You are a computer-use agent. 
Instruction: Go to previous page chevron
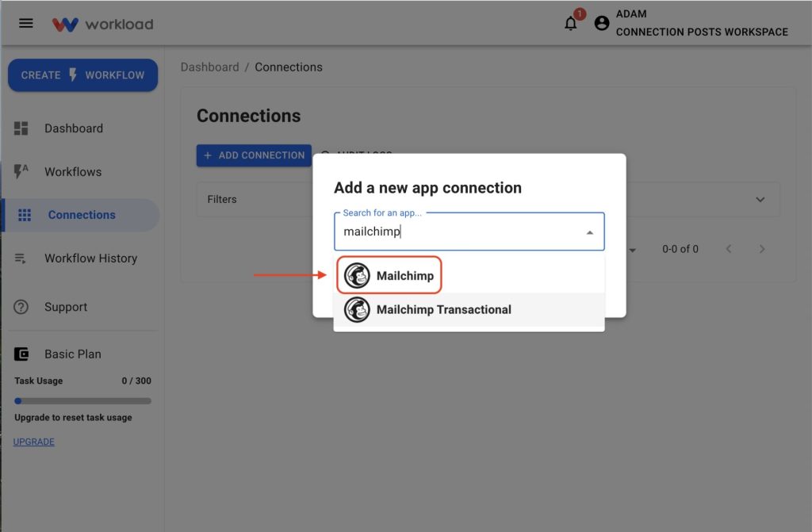[x=729, y=249]
